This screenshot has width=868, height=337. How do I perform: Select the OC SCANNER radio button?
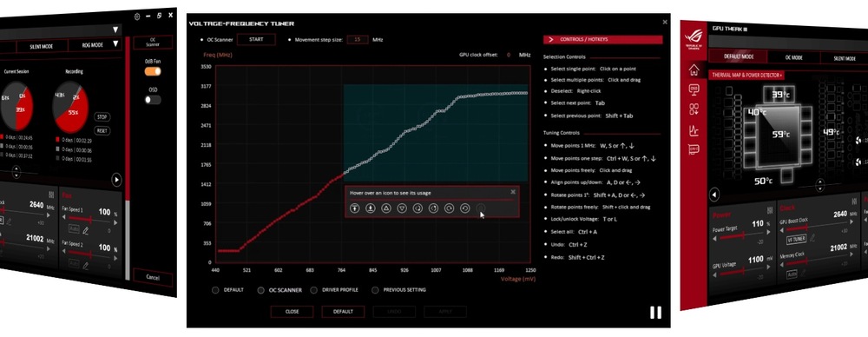(260, 290)
